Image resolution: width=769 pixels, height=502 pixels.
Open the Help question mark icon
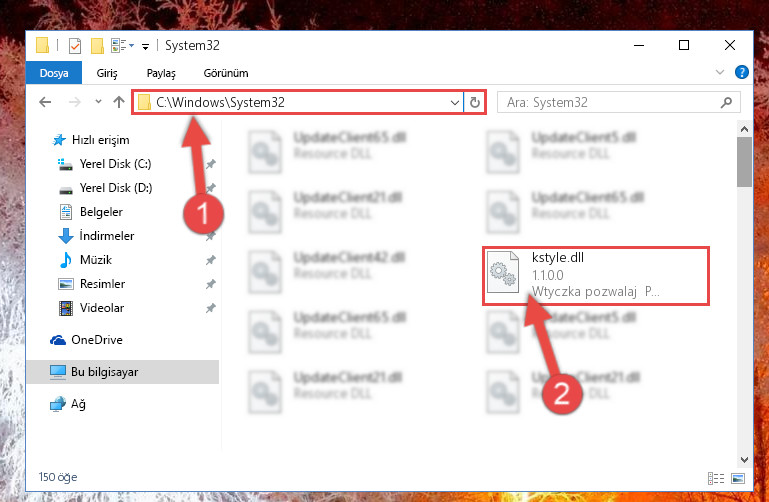click(x=742, y=73)
